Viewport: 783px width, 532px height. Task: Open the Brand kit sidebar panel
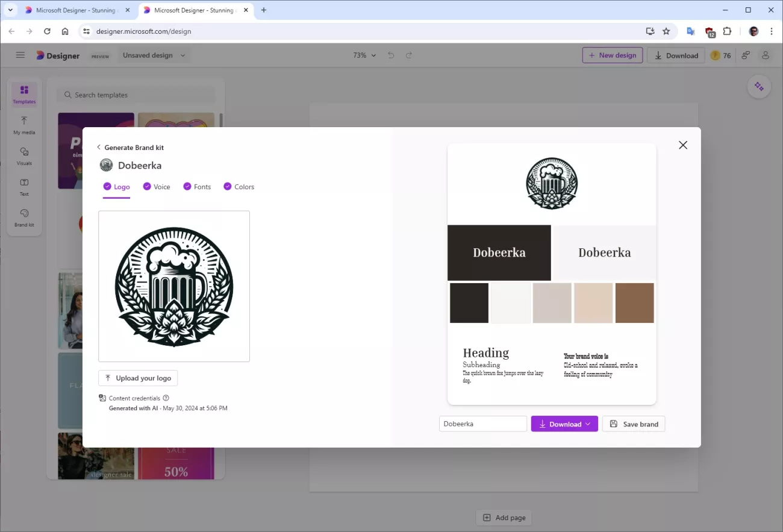(24, 217)
